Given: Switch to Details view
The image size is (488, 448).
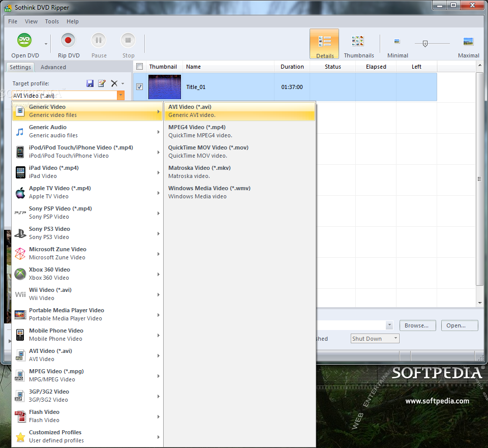Looking at the screenshot, I should 324,44.
